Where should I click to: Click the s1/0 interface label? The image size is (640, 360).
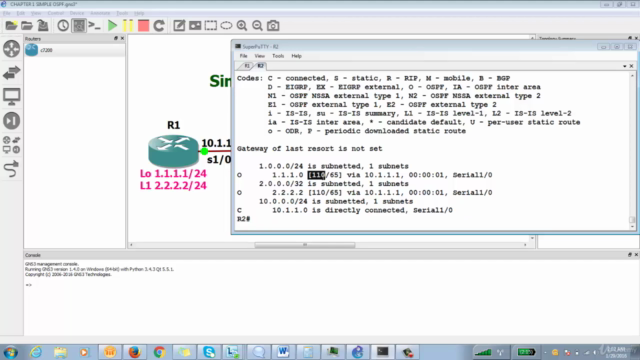(x=219, y=160)
